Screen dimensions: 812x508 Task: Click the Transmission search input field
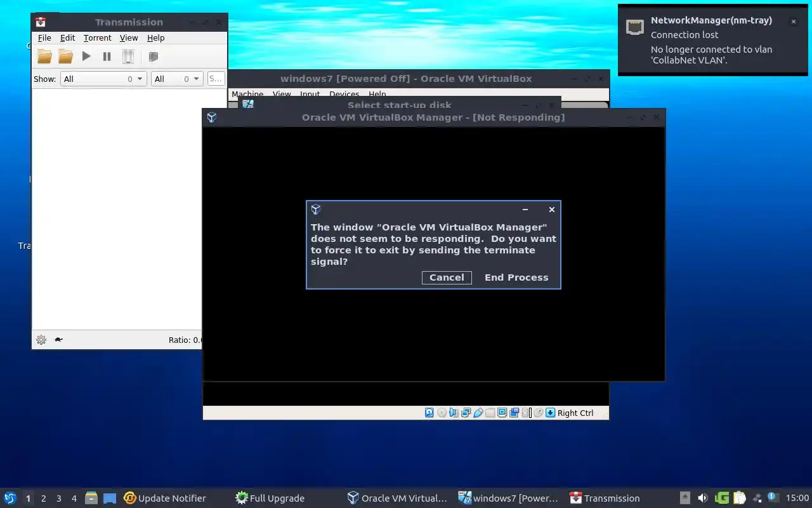coord(216,79)
